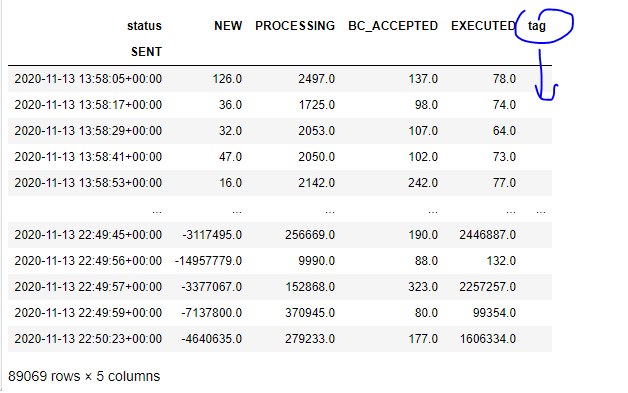The height and width of the screenshot is (393, 628).
Task: Click BC_ACCEPTED value 98.0
Action: 426,105
